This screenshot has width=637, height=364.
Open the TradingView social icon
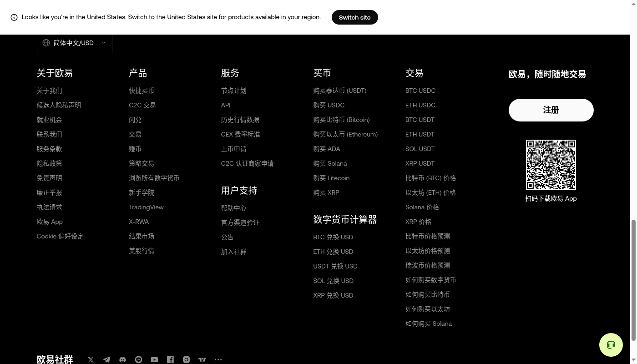(x=202, y=359)
